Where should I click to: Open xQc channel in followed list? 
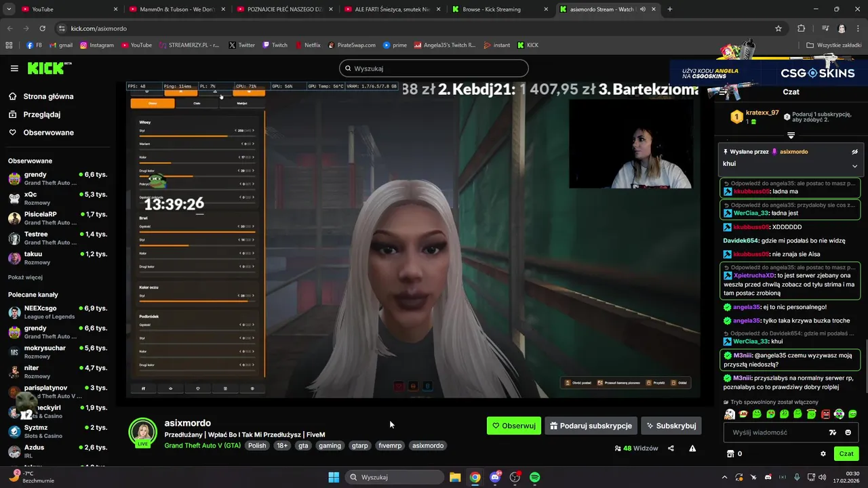pyautogui.click(x=57, y=198)
